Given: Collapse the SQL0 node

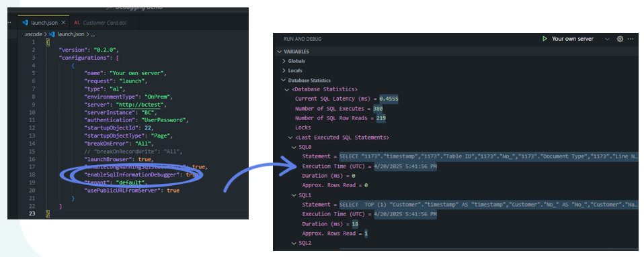Looking at the screenshot, I should 294,147.
